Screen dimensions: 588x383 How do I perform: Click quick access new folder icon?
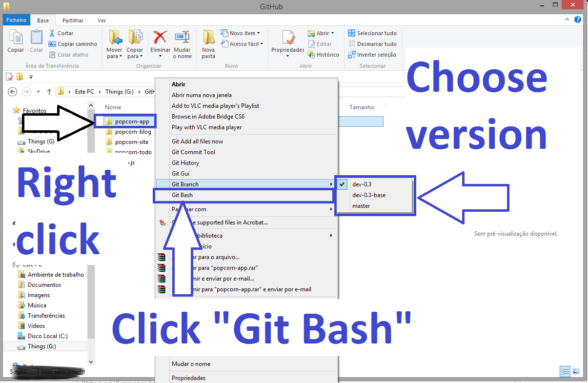click(20, 77)
